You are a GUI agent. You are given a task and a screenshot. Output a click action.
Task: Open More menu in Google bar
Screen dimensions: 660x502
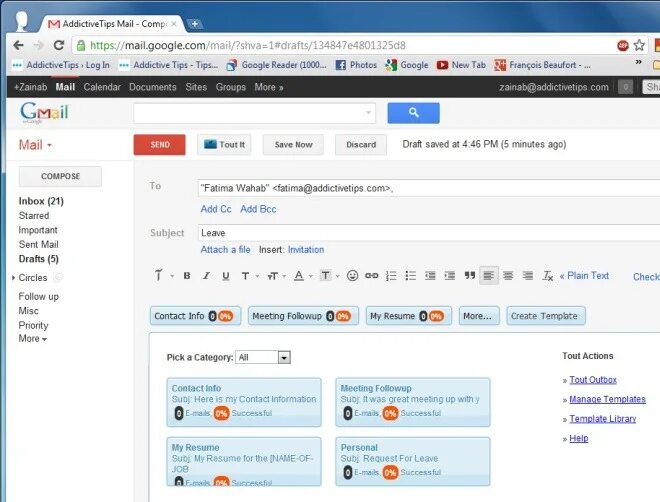click(269, 87)
